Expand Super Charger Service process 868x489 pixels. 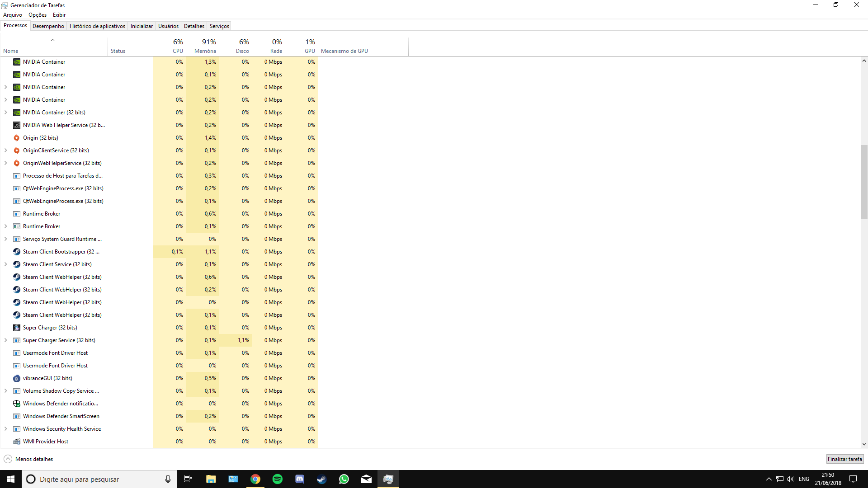point(6,340)
